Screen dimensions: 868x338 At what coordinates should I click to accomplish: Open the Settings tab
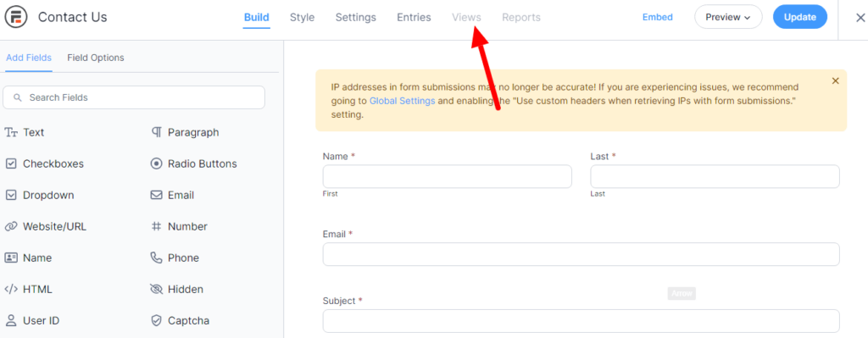(355, 17)
